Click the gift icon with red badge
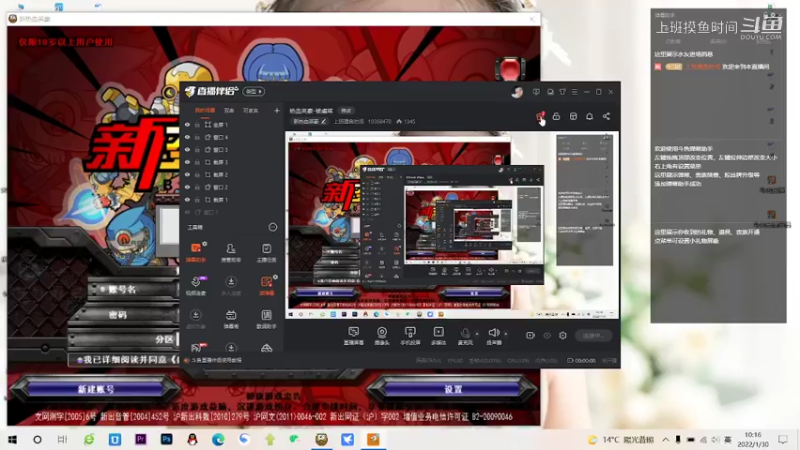The height and width of the screenshot is (450, 800). pos(540,117)
